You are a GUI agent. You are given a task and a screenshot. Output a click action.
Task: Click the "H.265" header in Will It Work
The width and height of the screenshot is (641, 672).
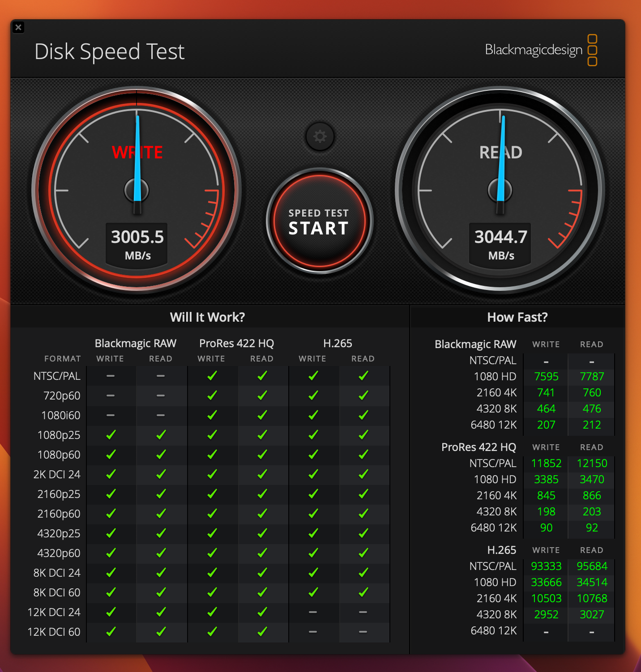(x=338, y=343)
